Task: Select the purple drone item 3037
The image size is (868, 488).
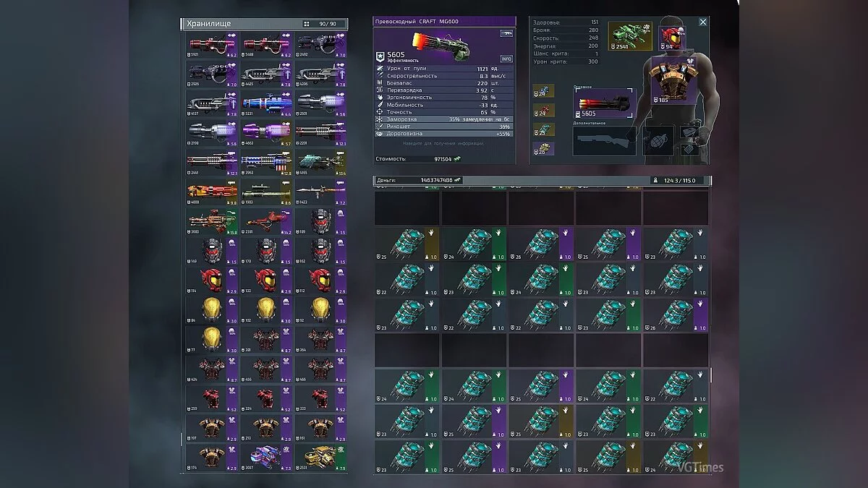Action: (265, 457)
